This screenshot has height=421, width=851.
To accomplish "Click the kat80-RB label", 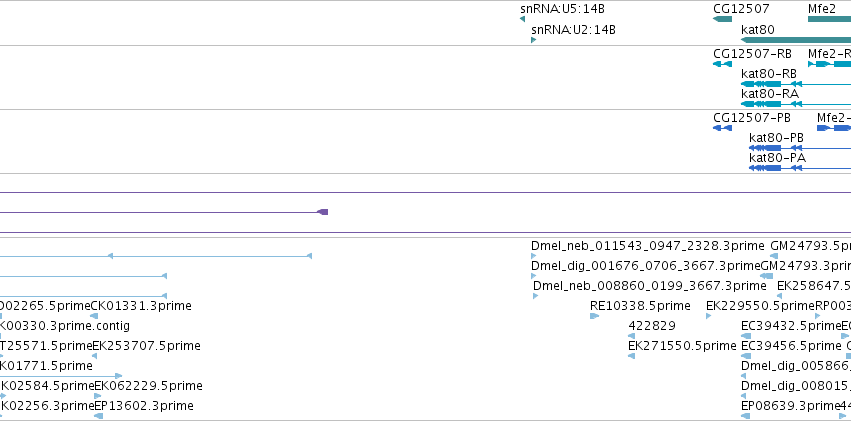I will point(769,73).
